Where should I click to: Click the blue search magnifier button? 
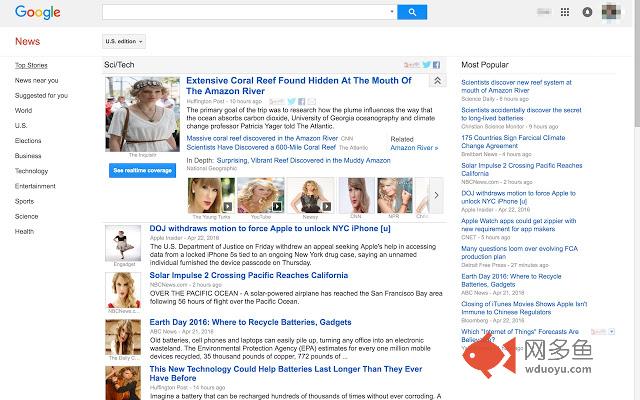(x=412, y=12)
